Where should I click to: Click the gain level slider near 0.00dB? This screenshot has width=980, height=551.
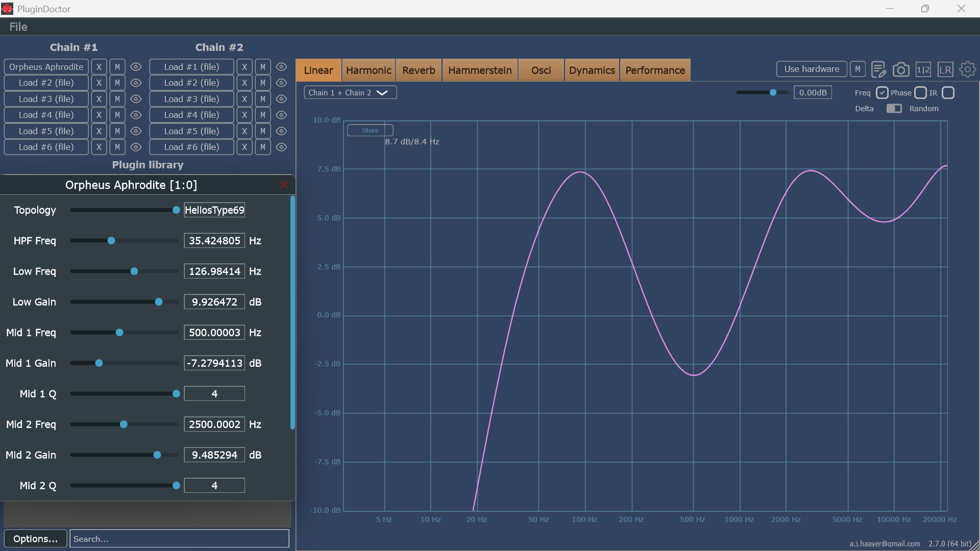762,92
